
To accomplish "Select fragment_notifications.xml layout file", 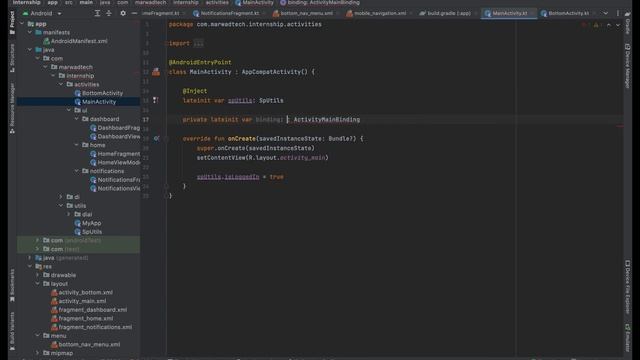I will click(91, 327).
